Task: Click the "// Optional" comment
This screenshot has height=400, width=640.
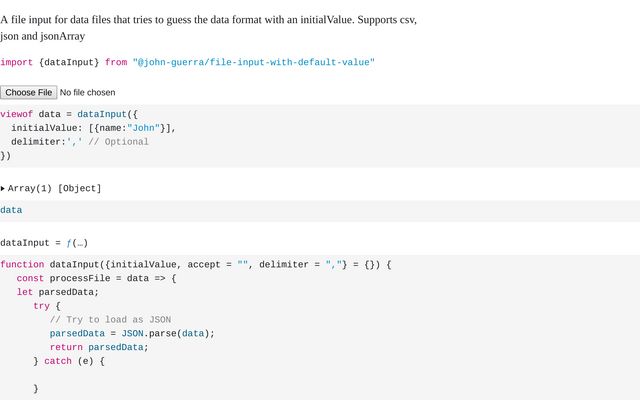Action: tap(118, 142)
